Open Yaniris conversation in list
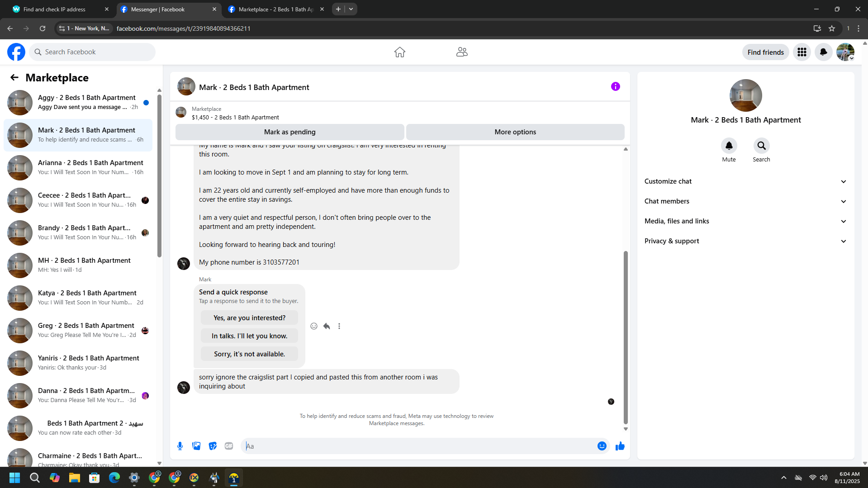The height and width of the screenshot is (488, 868). [78, 363]
